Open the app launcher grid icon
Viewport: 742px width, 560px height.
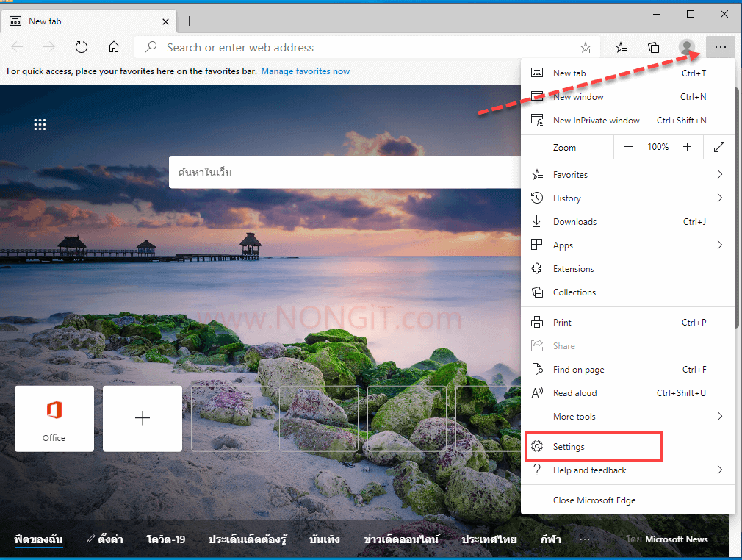coord(40,124)
